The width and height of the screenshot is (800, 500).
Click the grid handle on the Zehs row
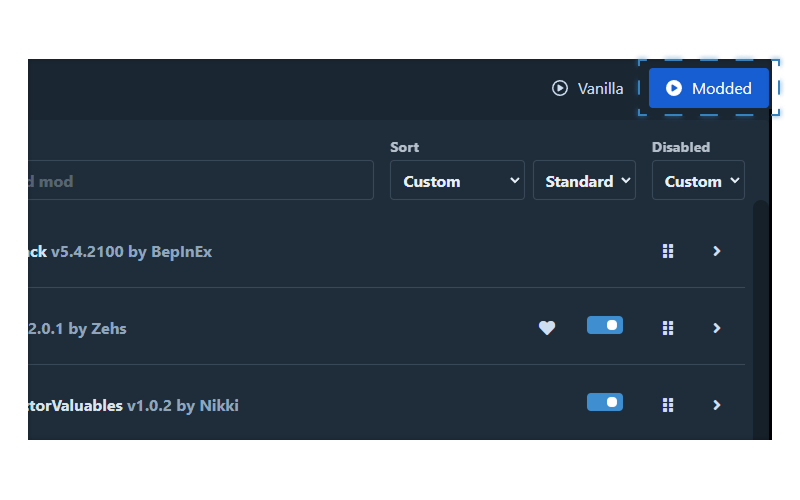(668, 328)
